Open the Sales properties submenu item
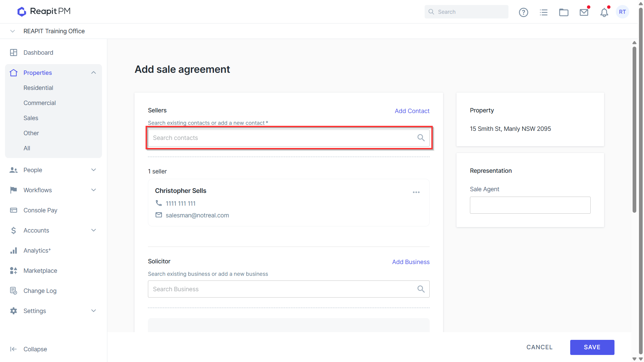The image size is (644, 362). [31, 118]
